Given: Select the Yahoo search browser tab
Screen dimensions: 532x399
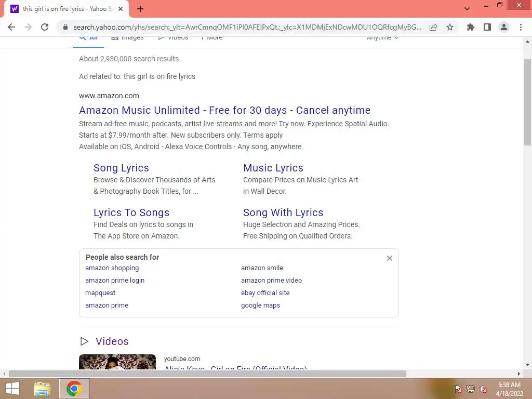Looking at the screenshot, I should coord(66,9).
